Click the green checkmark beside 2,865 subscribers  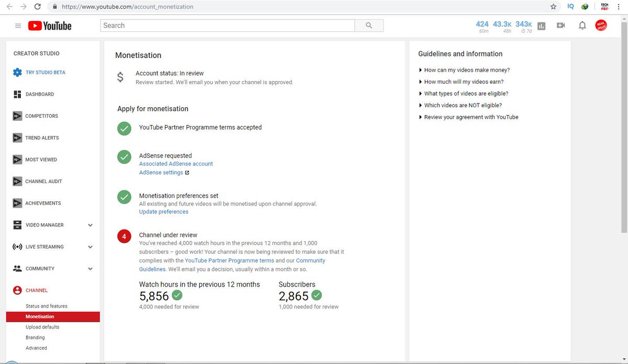pyautogui.click(x=317, y=295)
